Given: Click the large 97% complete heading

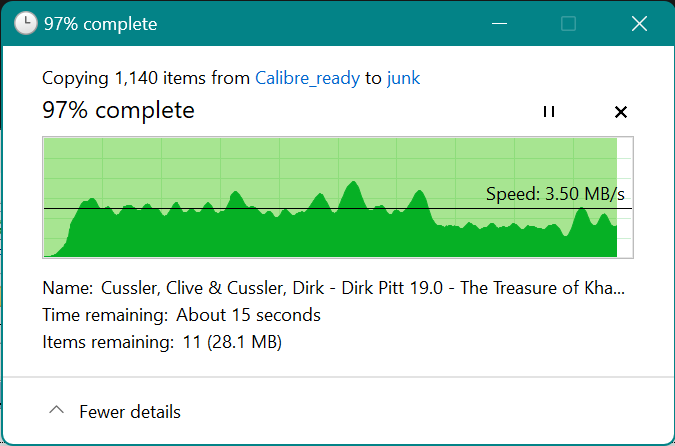Looking at the screenshot, I should click(x=118, y=110).
